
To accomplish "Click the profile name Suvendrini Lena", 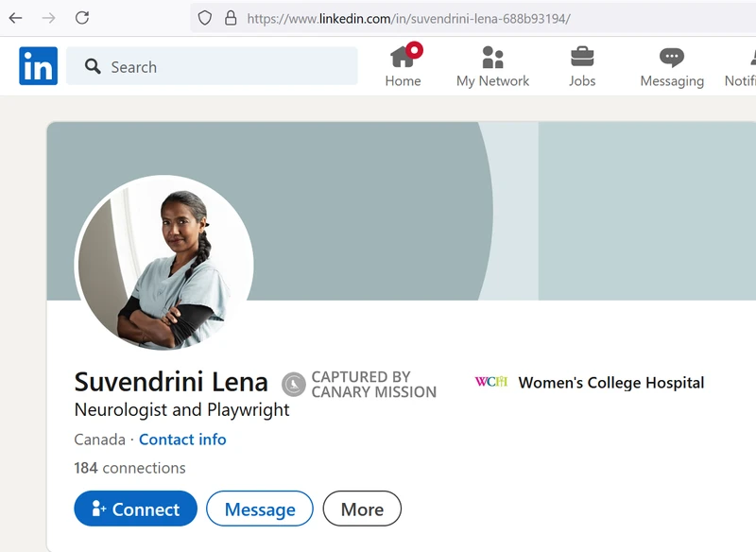I will (x=171, y=382).
